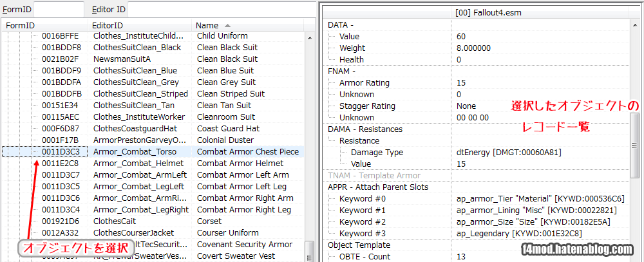Click the Armor Rating value 15
The image size is (644, 262).
tap(461, 83)
